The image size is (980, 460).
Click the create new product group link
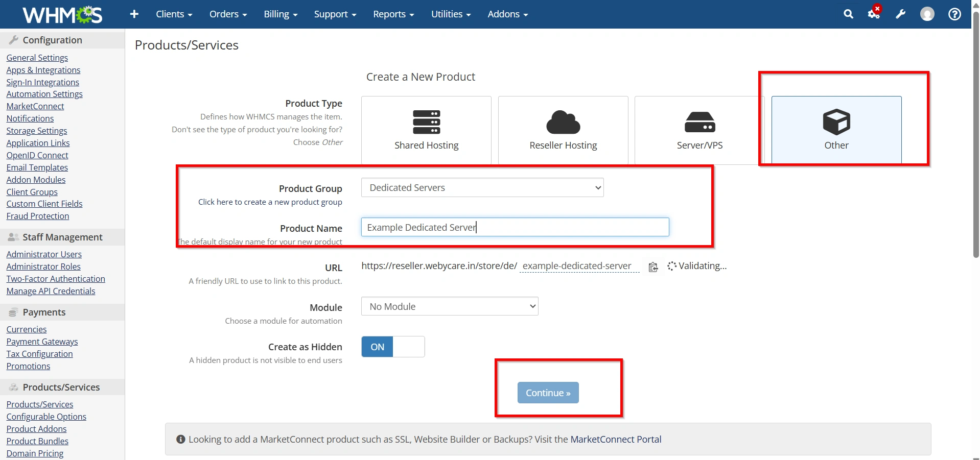click(x=270, y=202)
